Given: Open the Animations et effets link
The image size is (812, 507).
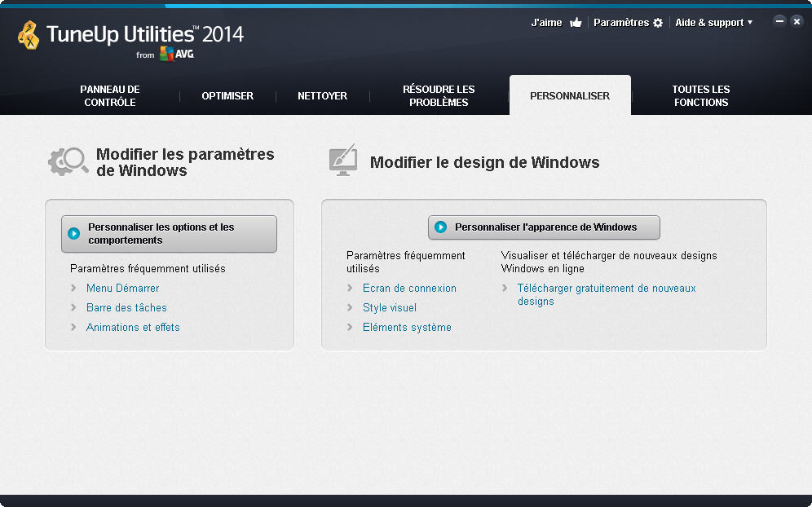Looking at the screenshot, I should [133, 328].
